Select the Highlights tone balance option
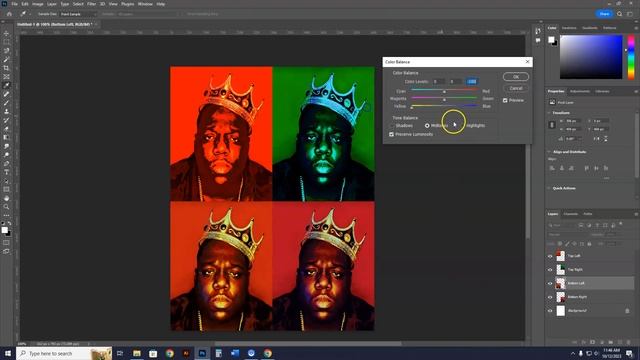The image size is (640, 360). click(472, 126)
